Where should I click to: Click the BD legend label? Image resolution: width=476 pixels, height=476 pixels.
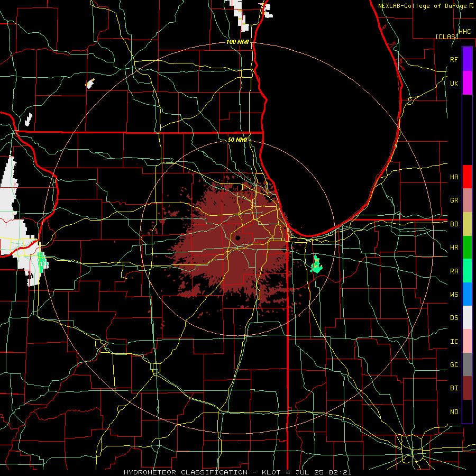point(454,224)
